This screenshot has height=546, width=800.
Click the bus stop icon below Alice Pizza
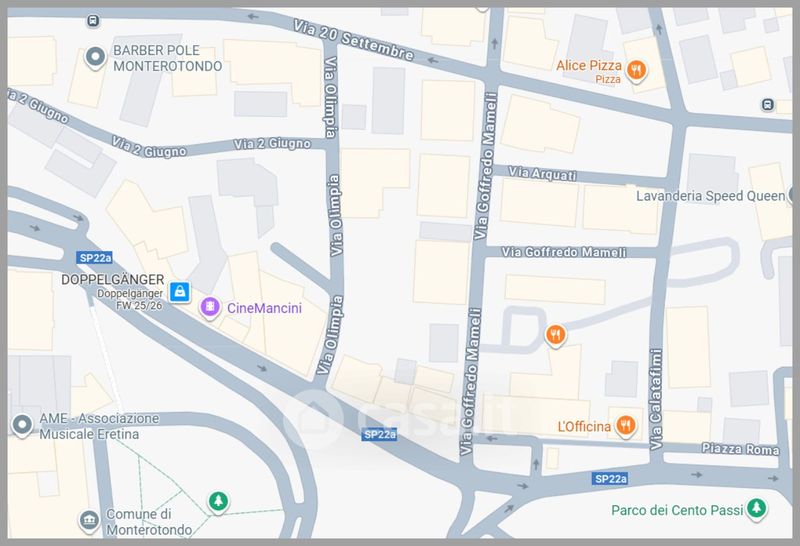767,105
